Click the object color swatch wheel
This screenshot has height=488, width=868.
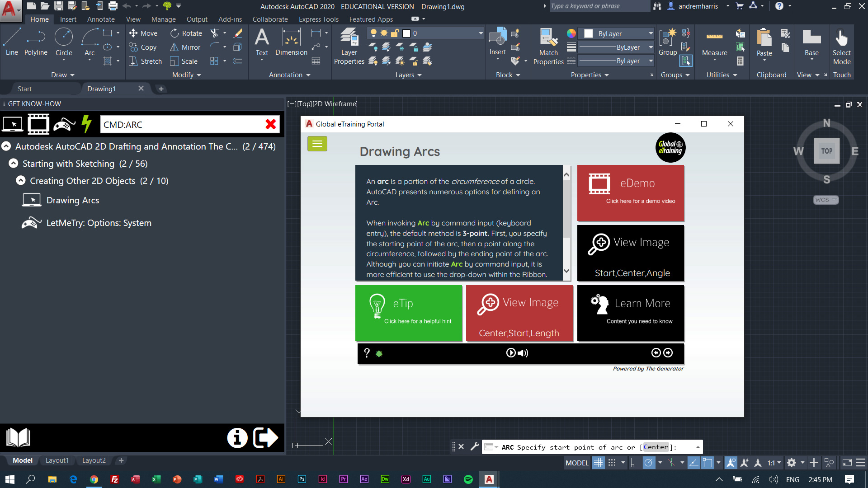click(571, 33)
